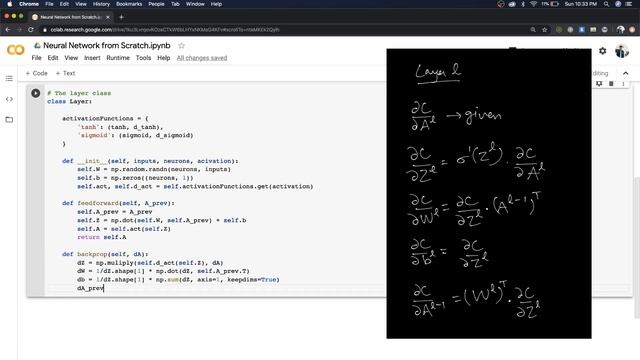640x360 pixels.
Task: Open the user account avatar
Action: coord(622,51)
